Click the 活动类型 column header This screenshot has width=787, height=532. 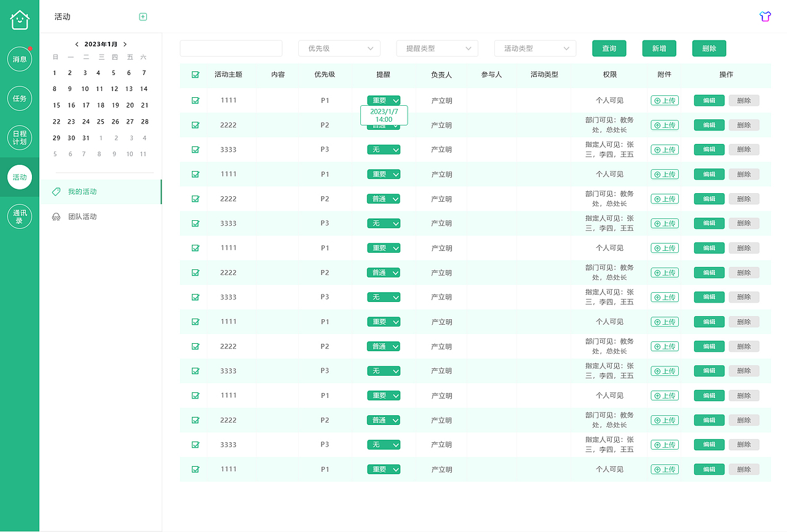point(545,74)
